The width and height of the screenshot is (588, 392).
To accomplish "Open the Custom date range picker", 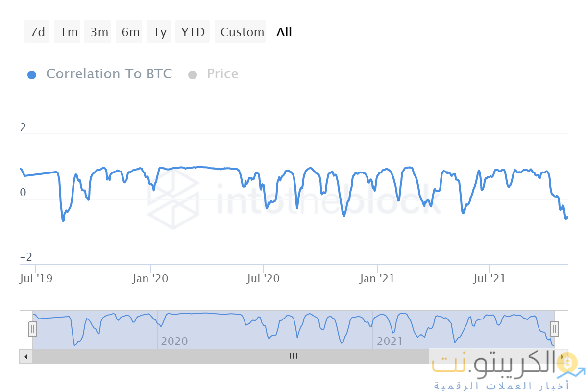I will pos(242,32).
